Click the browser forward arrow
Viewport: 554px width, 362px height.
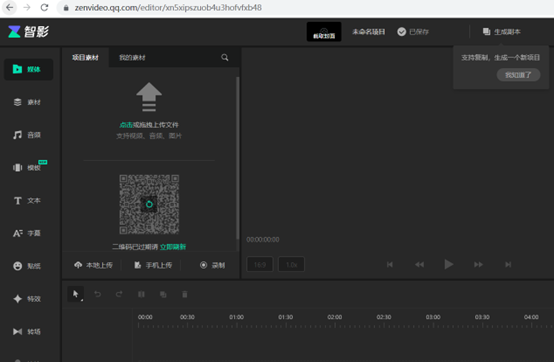[27, 7]
